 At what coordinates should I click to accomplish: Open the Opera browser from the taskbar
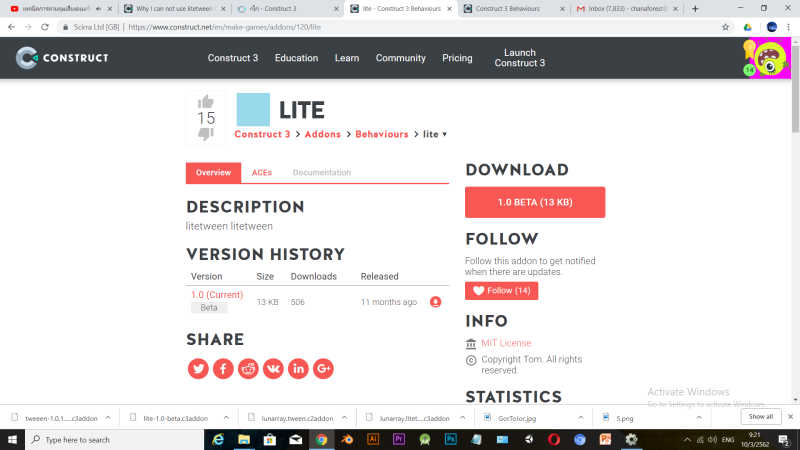[x=554, y=439]
